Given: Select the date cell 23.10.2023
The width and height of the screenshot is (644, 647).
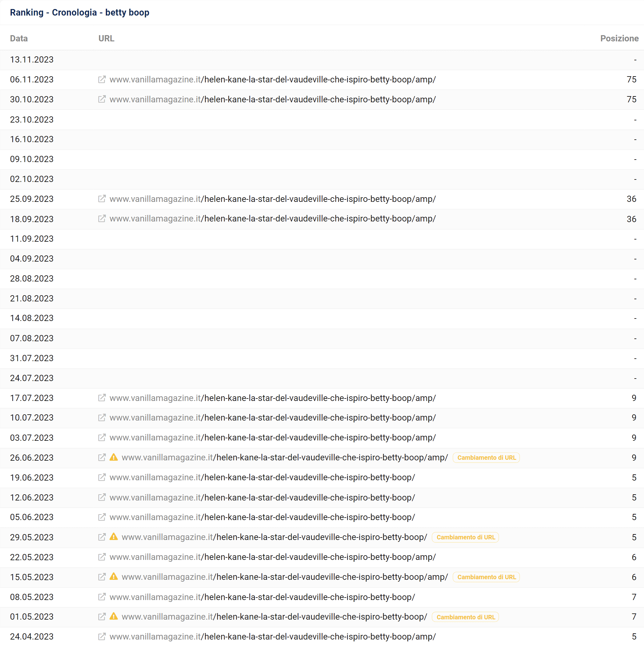Looking at the screenshot, I should tap(32, 119).
